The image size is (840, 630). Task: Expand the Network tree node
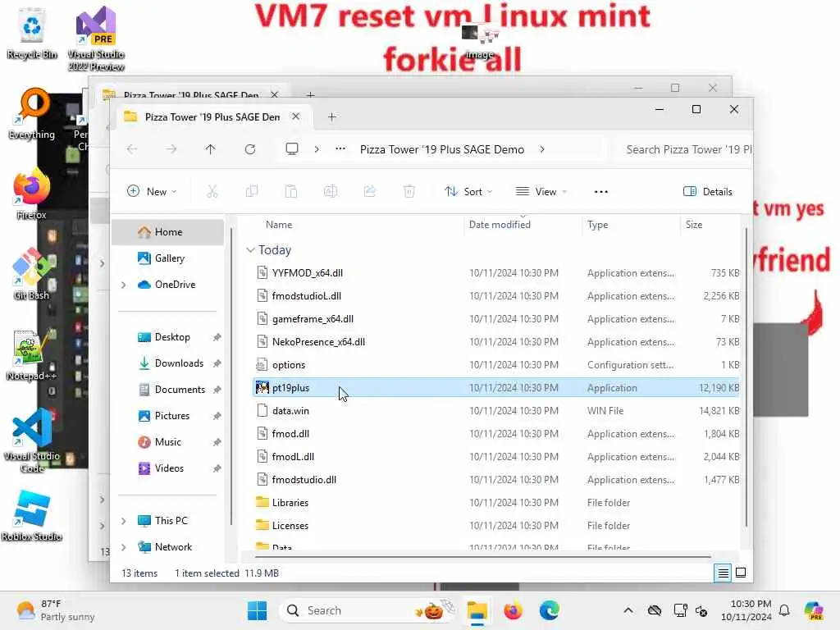124,547
